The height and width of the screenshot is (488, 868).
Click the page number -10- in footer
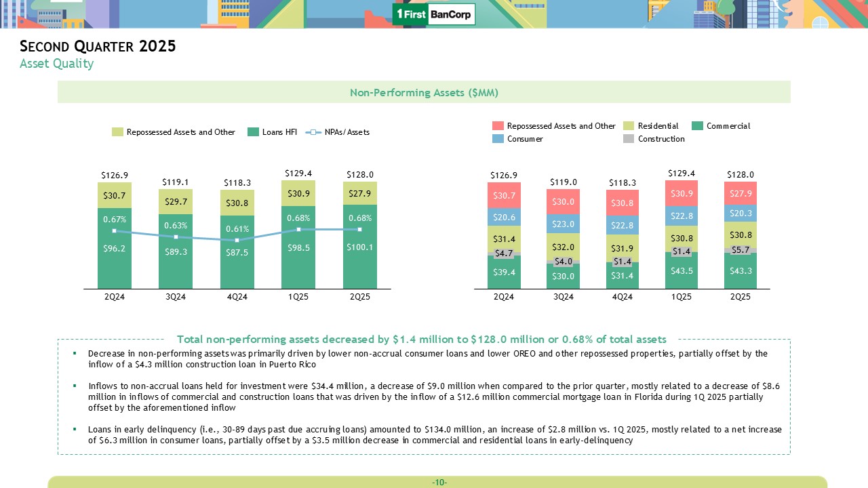tap(439, 482)
